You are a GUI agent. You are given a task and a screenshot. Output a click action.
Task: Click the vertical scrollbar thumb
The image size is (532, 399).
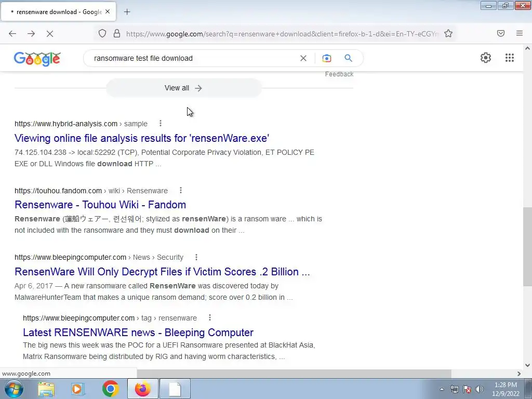pos(527,247)
